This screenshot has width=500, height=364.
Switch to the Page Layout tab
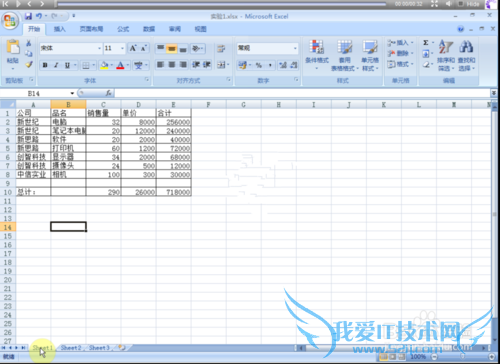[x=91, y=29]
